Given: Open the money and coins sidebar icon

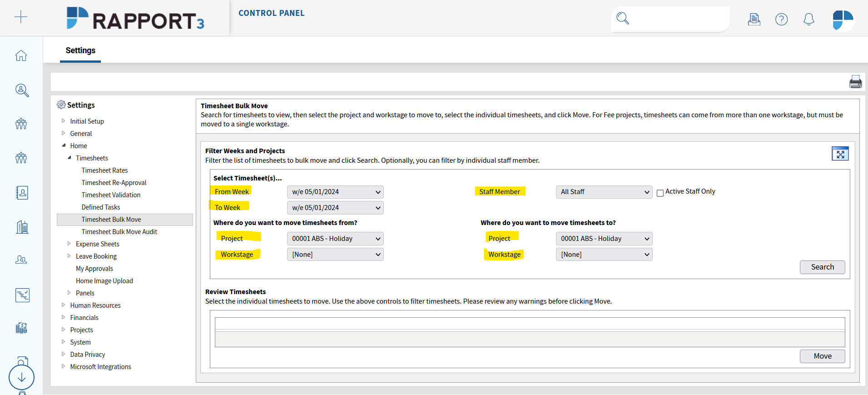Looking at the screenshot, I should (21, 328).
